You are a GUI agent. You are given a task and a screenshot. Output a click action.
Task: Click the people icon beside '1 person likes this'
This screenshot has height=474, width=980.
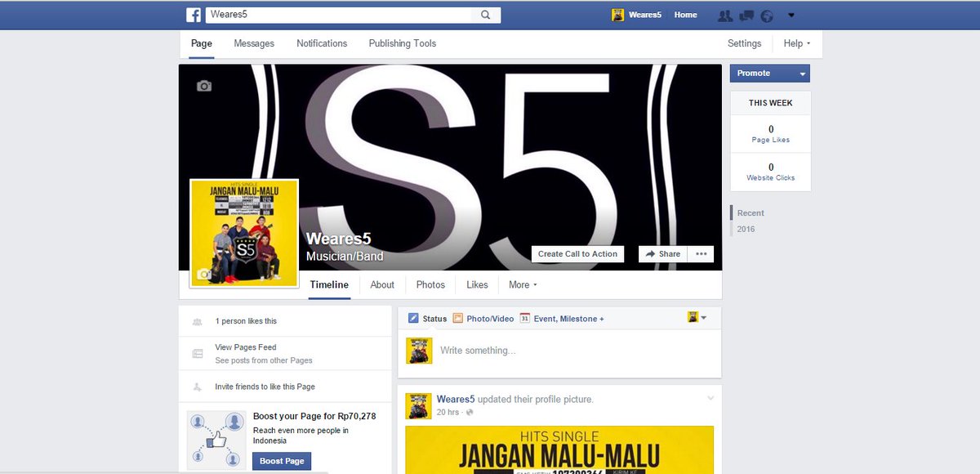click(x=197, y=322)
